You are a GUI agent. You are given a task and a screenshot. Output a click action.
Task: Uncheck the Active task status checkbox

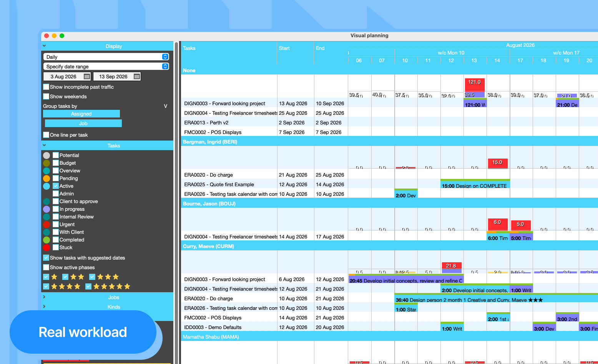point(56,186)
